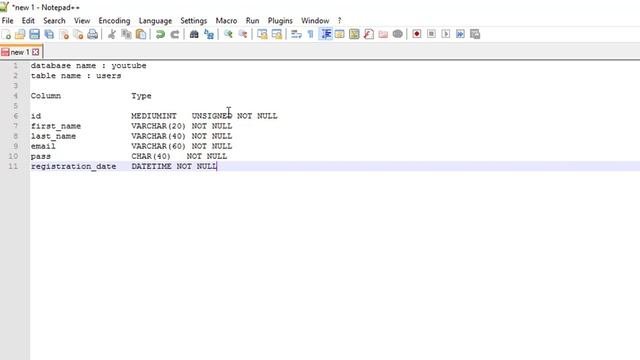The height and width of the screenshot is (360, 640).
Task: Click the 'database name : youtube' line
Action: 88,66
